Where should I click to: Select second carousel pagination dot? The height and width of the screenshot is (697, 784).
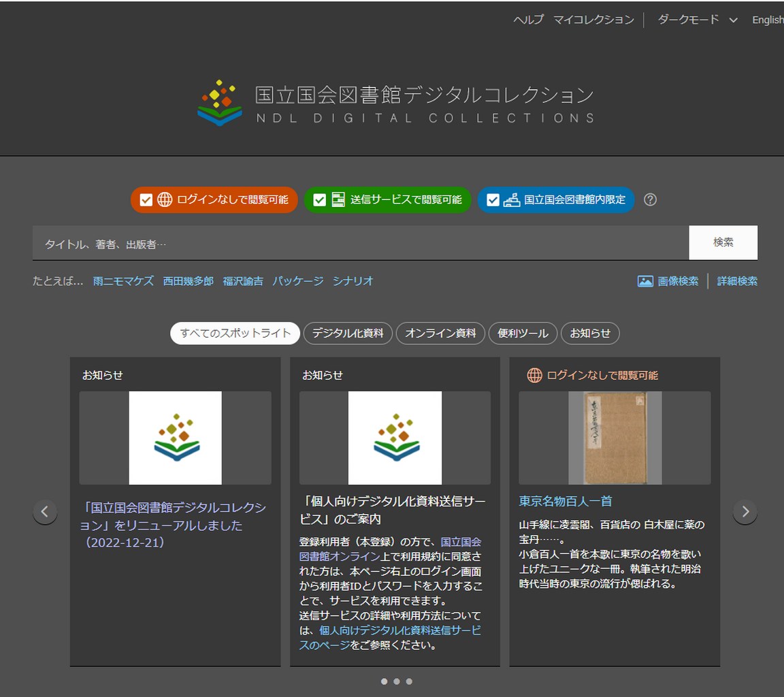coord(397,681)
